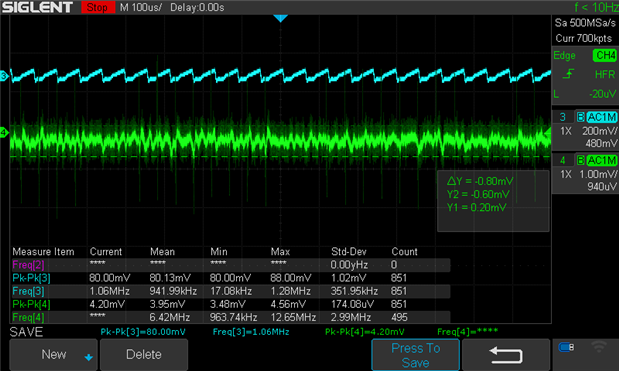The width and height of the screenshot is (619, 371).
Task: Click bottom readout Pk-Pk[3]=80.00mV
Action: 143,332
